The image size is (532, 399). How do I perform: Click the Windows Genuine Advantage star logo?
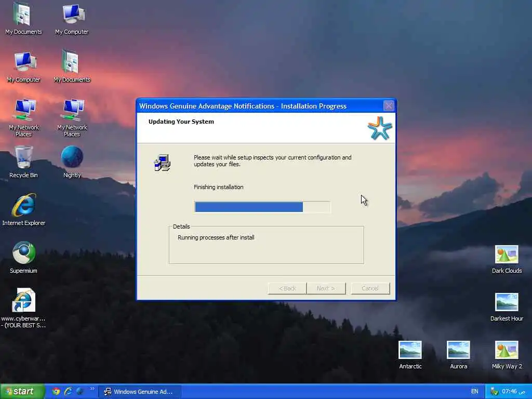(380, 128)
